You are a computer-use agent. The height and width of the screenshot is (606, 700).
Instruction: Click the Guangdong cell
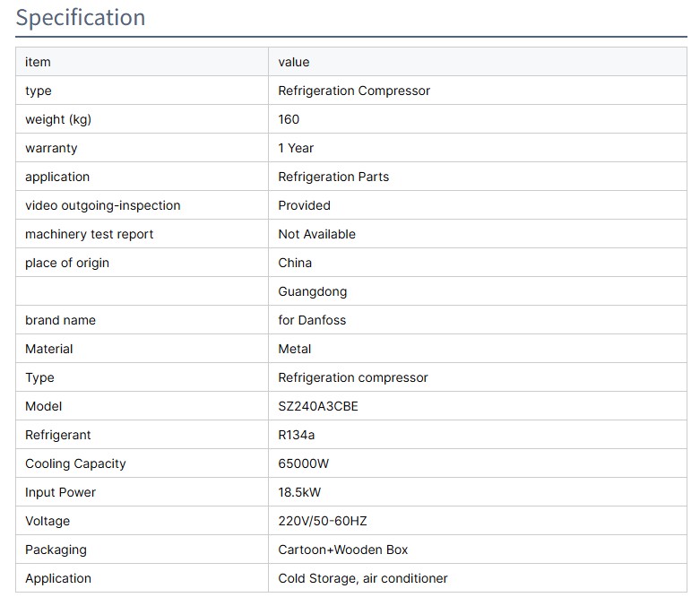[312, 291]
